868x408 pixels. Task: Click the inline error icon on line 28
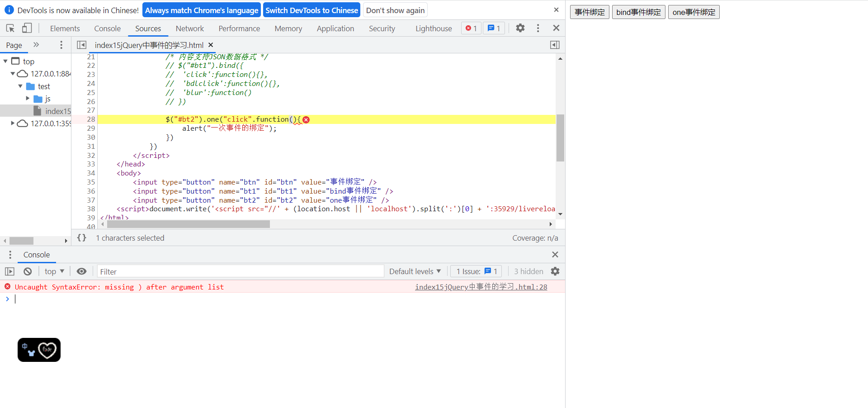[306, 119]
